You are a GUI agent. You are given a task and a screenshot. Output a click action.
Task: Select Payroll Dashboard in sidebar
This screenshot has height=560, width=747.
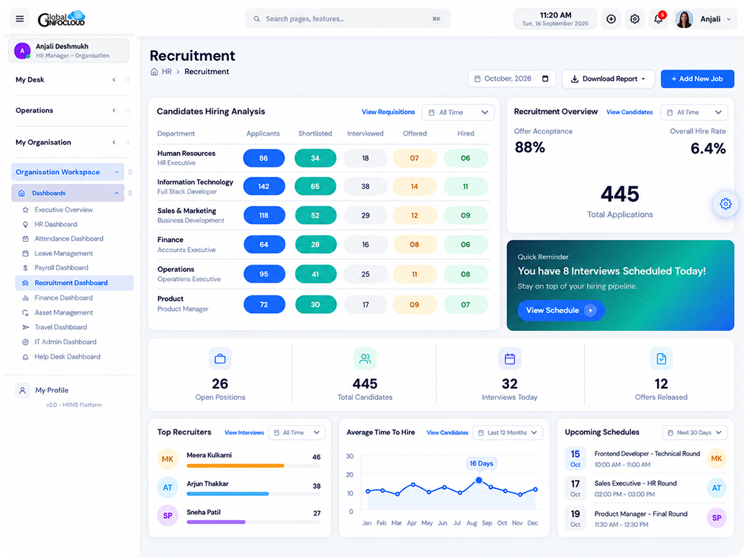(x=61, y=268)
